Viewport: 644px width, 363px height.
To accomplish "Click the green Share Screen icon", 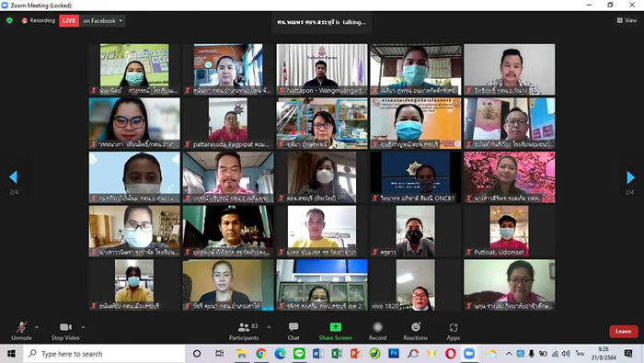I will coord(335,327).
